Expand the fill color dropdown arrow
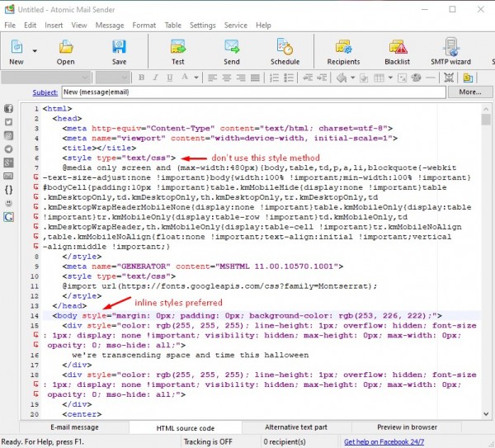Screen dimensions: 495x448 [x=352, y=78]
